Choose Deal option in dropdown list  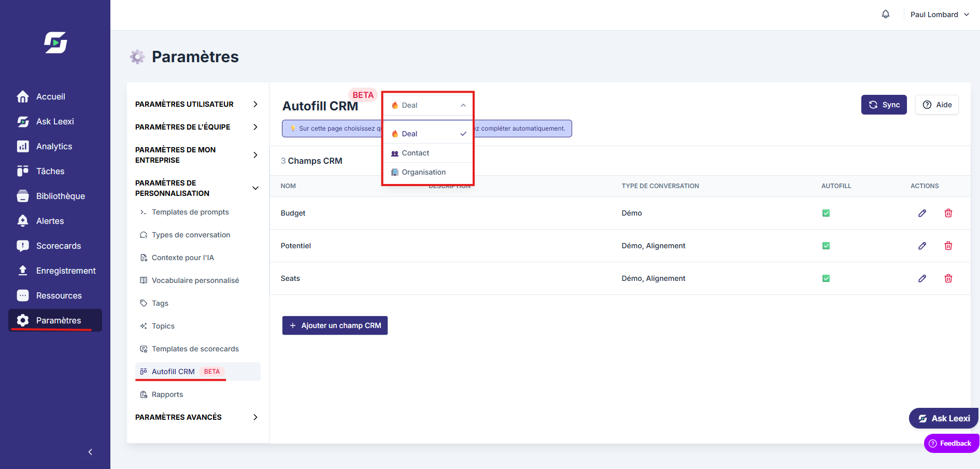pos(428,134)
